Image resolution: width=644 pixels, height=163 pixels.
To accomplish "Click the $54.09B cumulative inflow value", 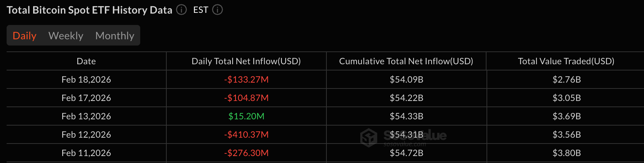I will [406, 80].
